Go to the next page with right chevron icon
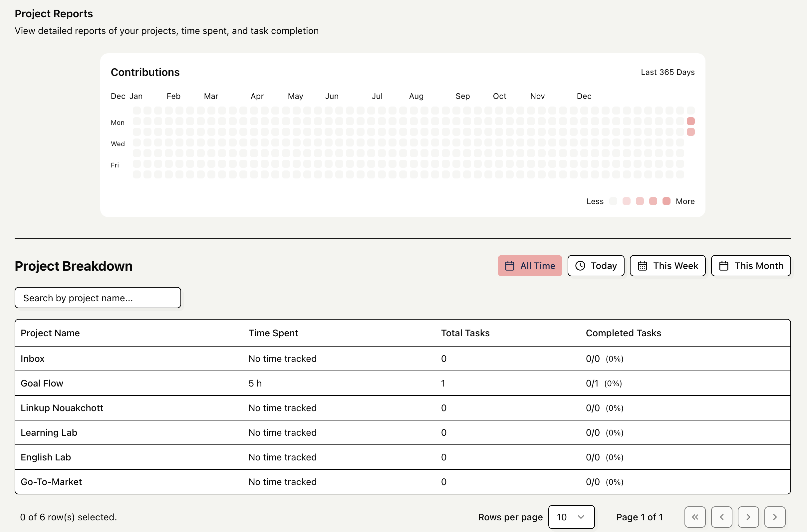 pyautogui.click(x=748, y=517)
